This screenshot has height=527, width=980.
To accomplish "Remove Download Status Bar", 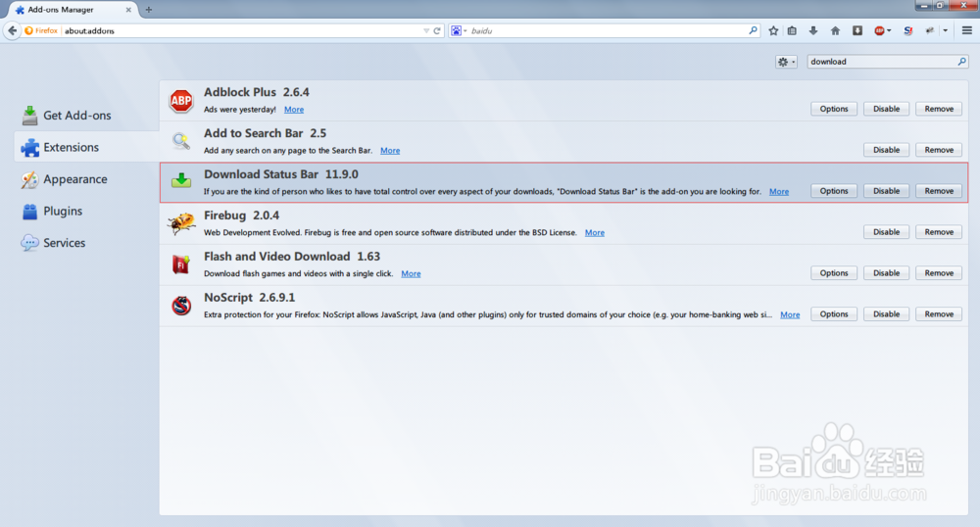I will pyautogui.click(x=939, y=191).
